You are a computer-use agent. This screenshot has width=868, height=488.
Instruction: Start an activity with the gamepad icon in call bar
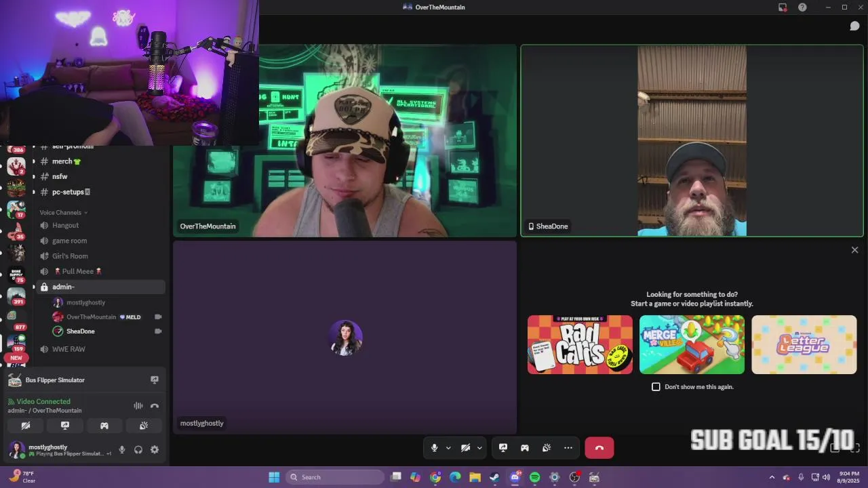coord(525,448)
